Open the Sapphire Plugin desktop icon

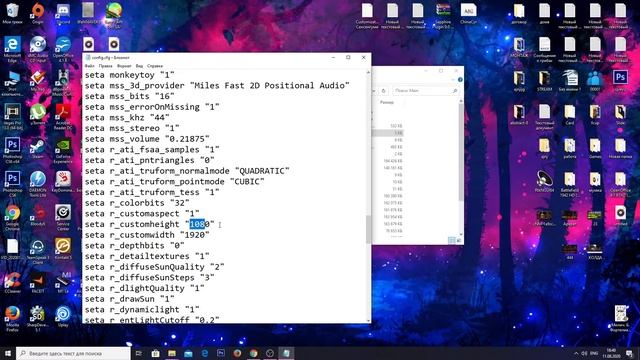coord(443,16)
